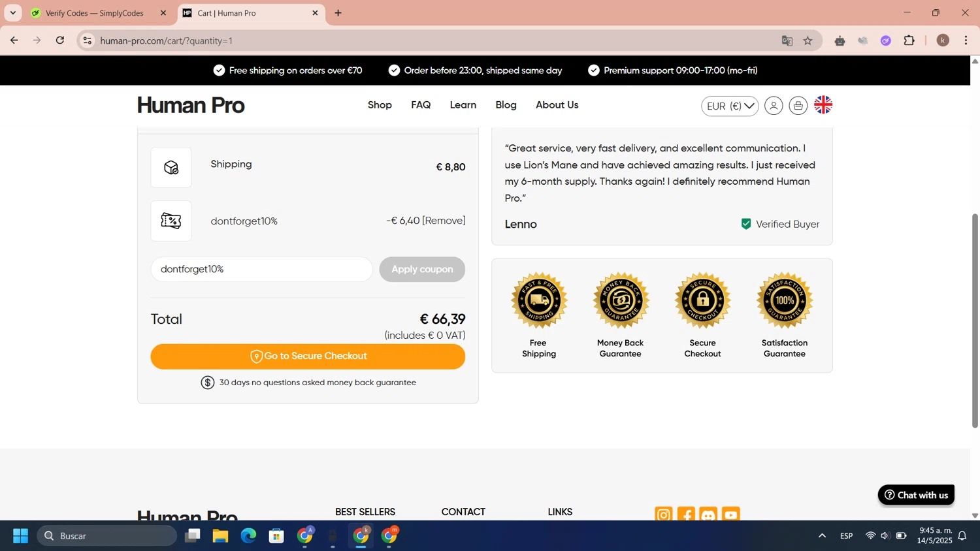
Task: Click the Free Shipping badge
Action: click(x=539, y=300)
